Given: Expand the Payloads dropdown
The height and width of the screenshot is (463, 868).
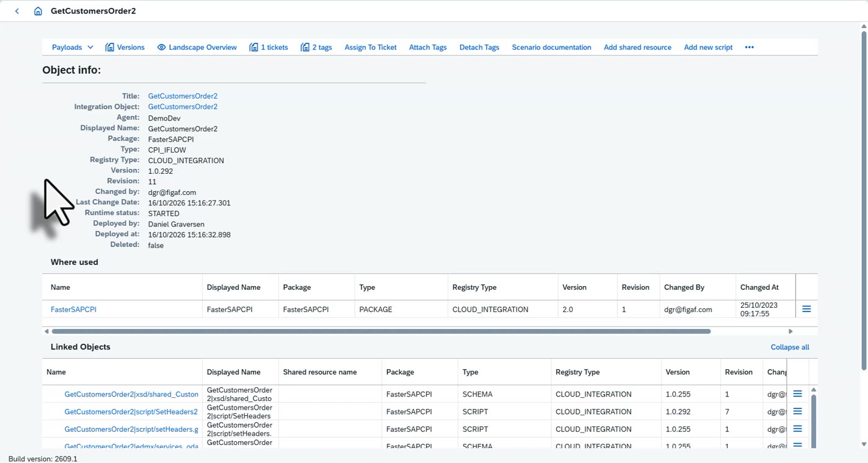Looking at the screenshot, I should pyautogui.click(x=73, y=47).
